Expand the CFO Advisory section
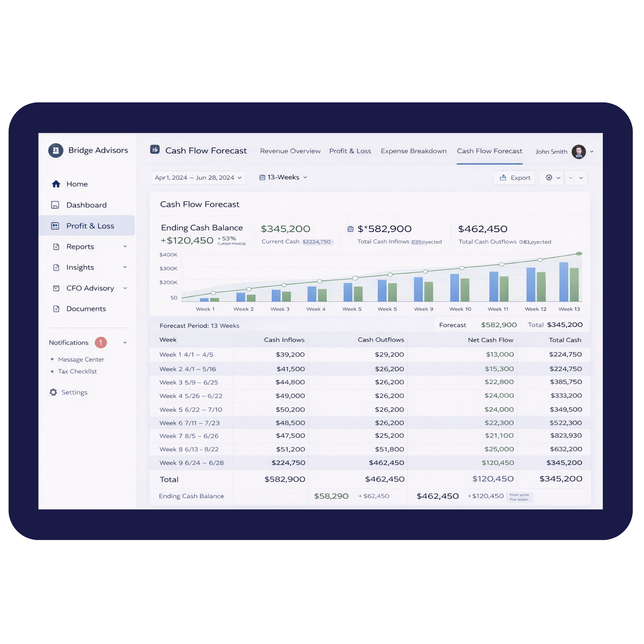Screen dimensions: 644x644 (x=125, y=288)
